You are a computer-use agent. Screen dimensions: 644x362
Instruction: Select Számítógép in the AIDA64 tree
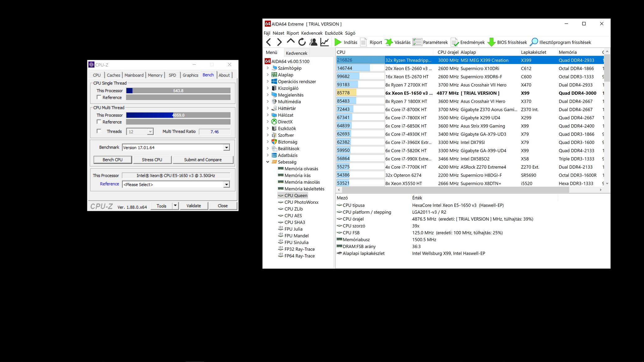[290, 68]
